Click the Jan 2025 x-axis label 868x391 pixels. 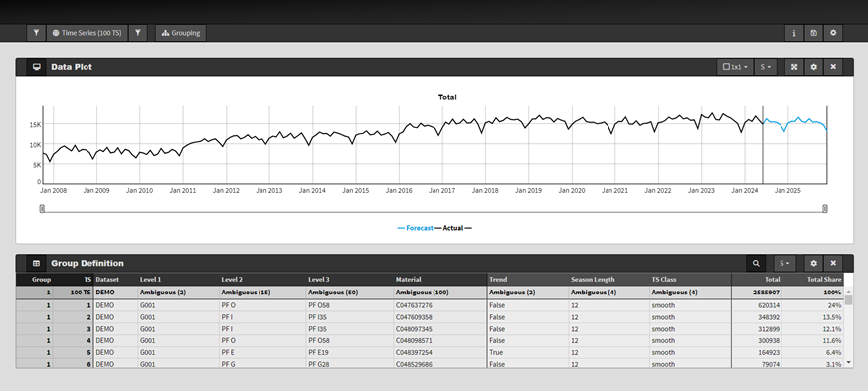click(x=787, y=190)
